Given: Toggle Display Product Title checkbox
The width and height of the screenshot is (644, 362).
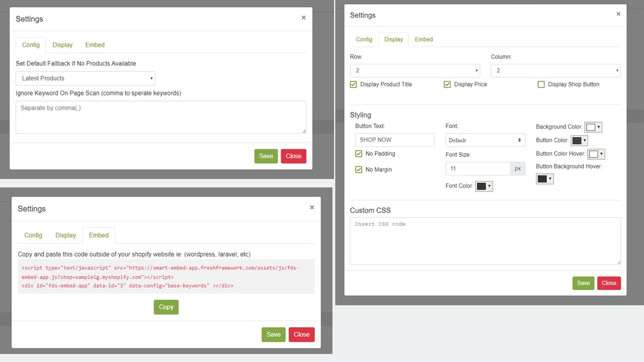Looking at the screenshot, I should click(354, 84).
